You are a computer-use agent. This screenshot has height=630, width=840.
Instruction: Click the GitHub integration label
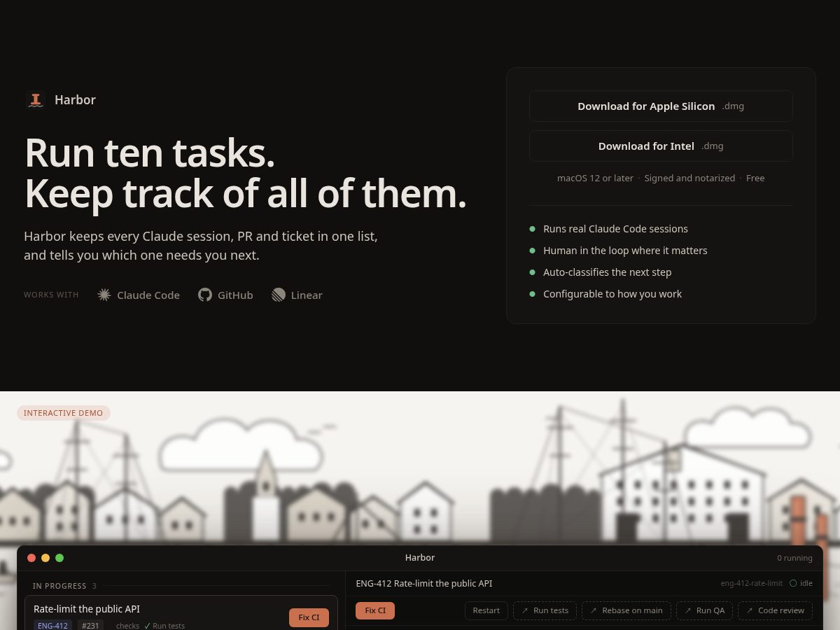point(235,295)
